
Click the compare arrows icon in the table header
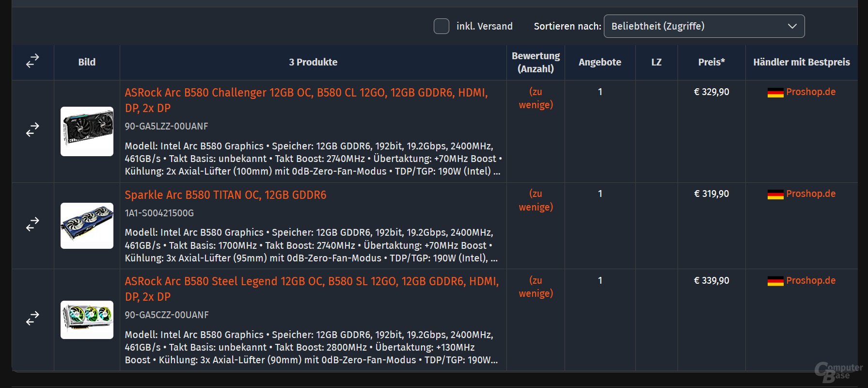(32, 61)
